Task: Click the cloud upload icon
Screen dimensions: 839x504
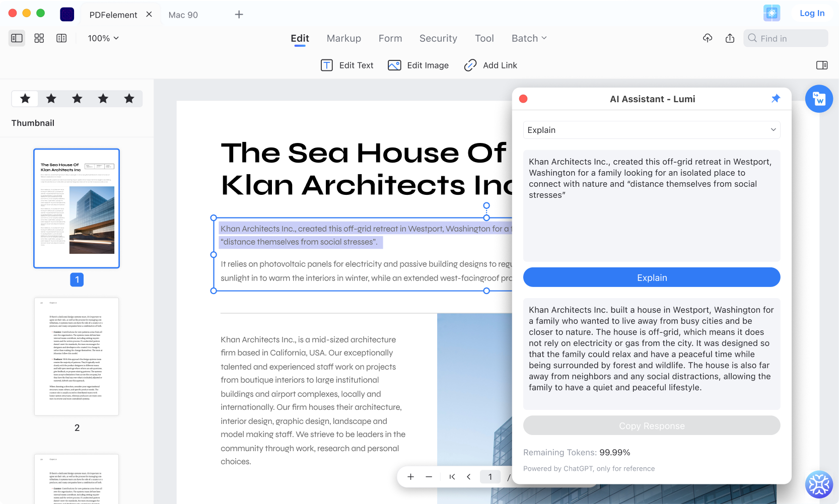Action: pos(708,38)
